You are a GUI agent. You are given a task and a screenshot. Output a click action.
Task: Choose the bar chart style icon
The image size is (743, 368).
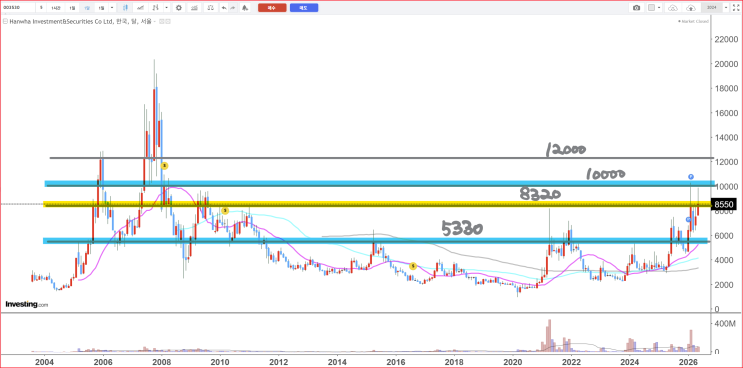tap(155, 8)
